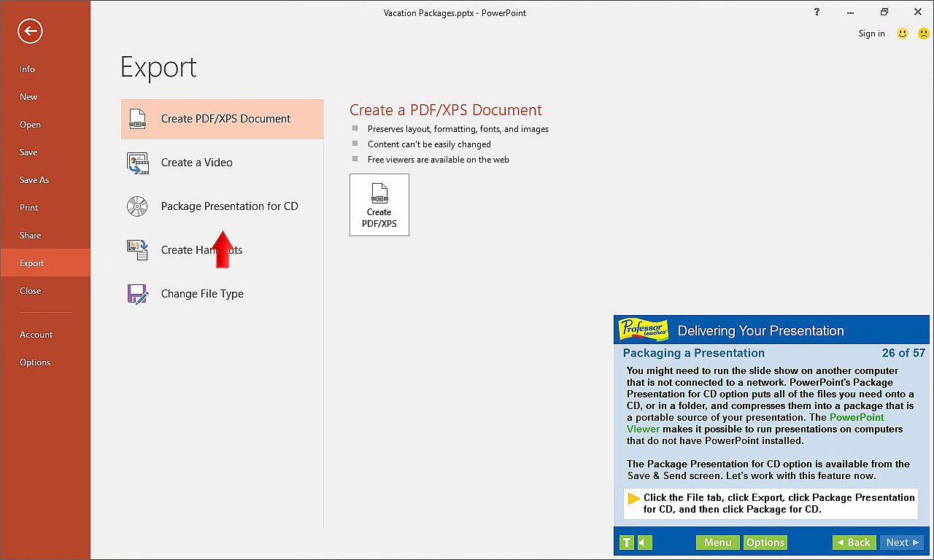Viewport: 934px width, 560px height.
Task: Choose Save As in the sidebar
Action: (45, 180)
